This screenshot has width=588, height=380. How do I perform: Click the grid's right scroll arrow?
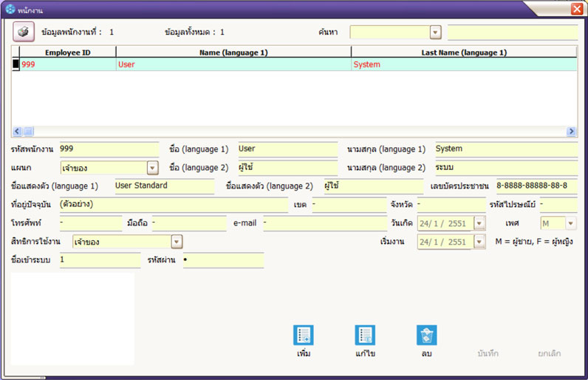coord(571,131)
